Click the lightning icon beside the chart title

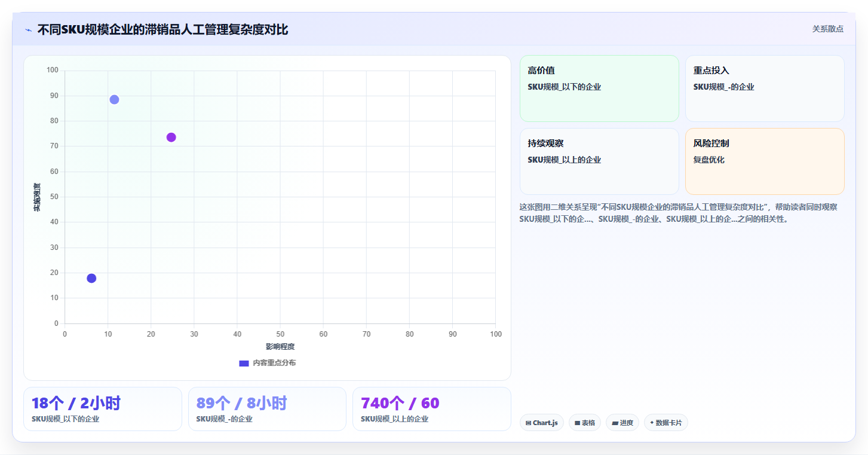pos(28,30)
